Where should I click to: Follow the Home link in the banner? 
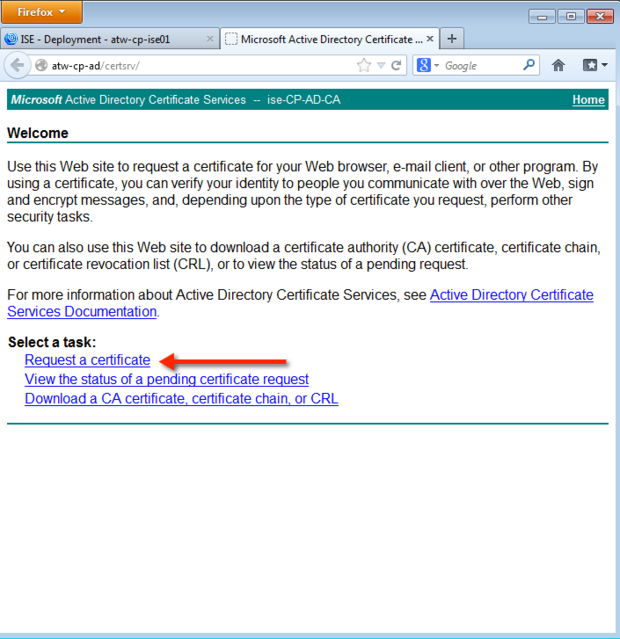pos(588,100)
